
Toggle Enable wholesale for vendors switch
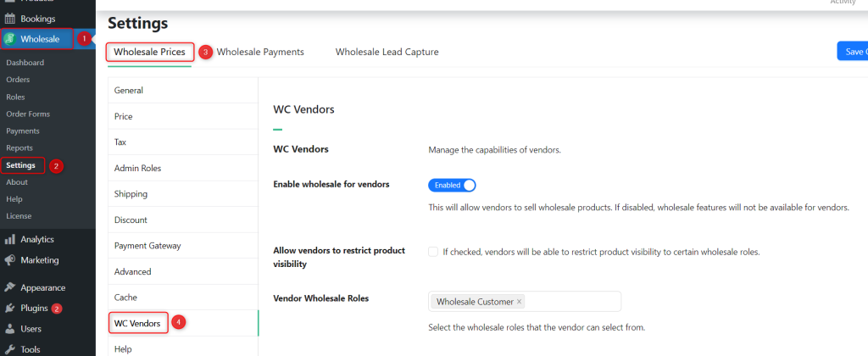[453, 185]
